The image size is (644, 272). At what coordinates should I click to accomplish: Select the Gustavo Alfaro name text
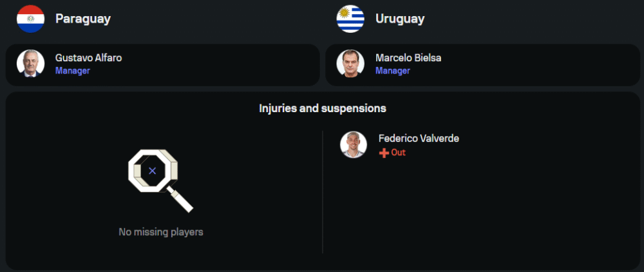click(88, 58)
